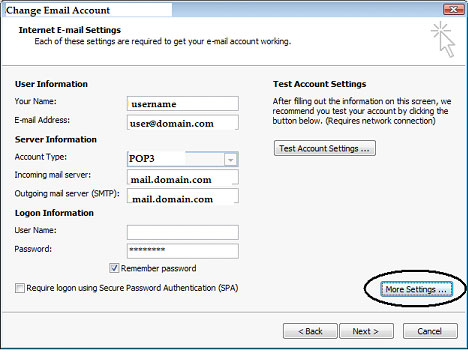The width and height of the screenshot is (468, 362).
Task: Click the Remember password label text
Action: [x=158, y=268]
